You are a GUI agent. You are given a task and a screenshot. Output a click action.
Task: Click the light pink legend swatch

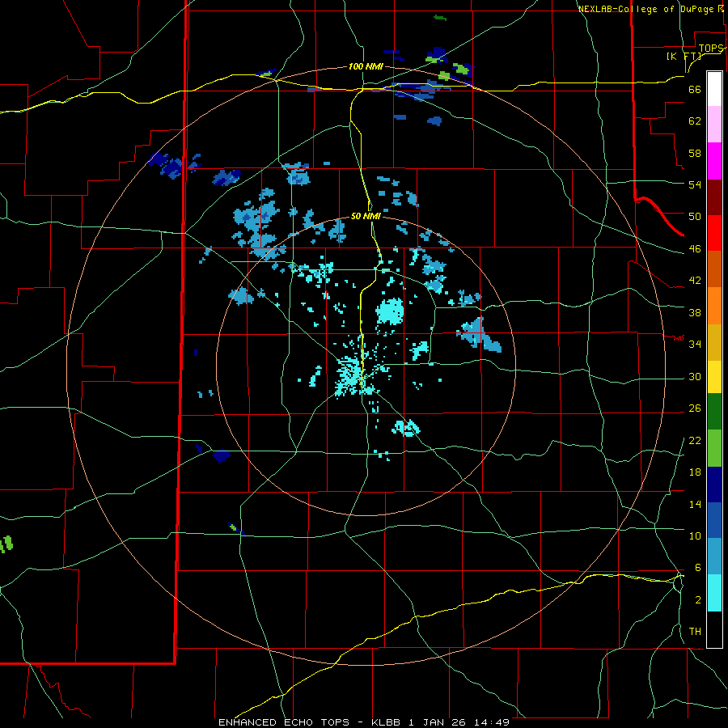coord(714,124)
